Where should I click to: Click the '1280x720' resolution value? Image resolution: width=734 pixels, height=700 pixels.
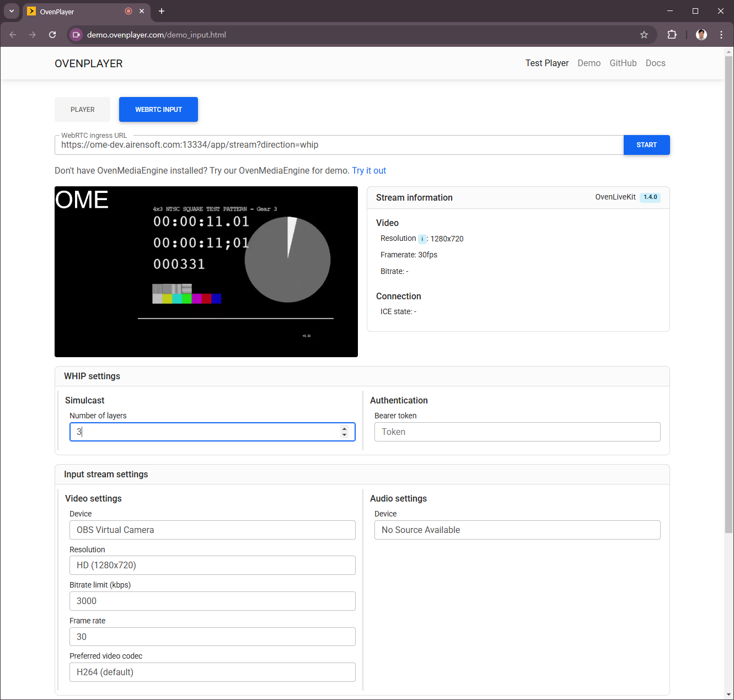[x=447, y=239]
